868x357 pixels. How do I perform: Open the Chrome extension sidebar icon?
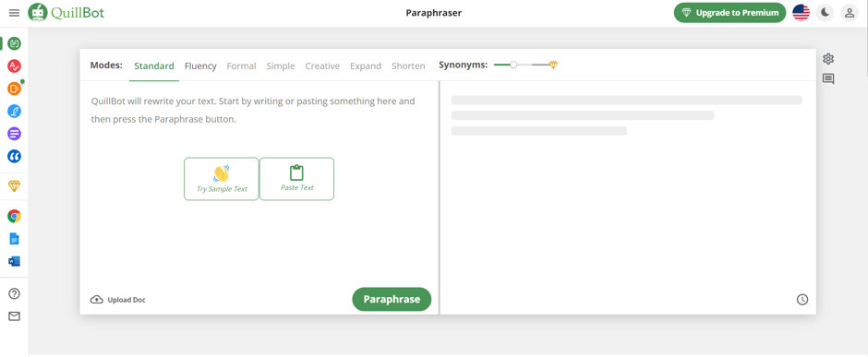point(15,216)
